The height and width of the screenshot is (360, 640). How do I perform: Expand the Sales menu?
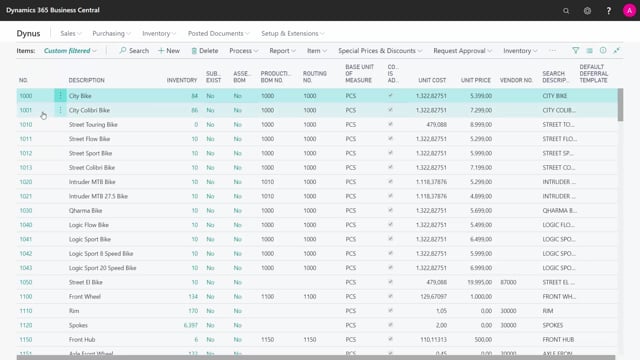click(71, 33)
